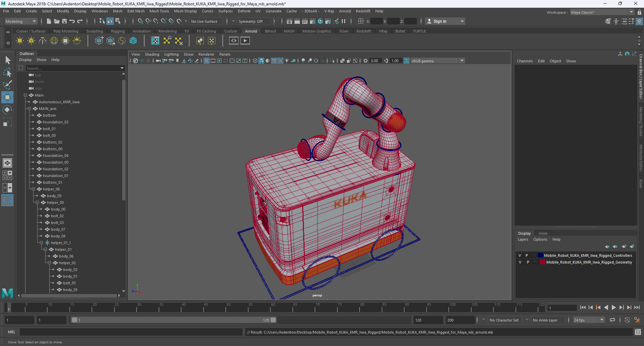
Task: Click the No Character Set button
Action: [x=504, y=320]
